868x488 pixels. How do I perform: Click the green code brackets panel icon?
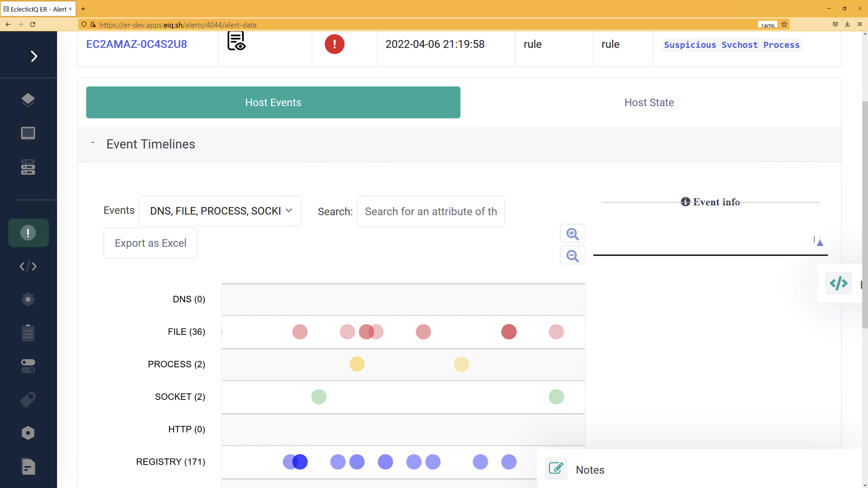839,283
